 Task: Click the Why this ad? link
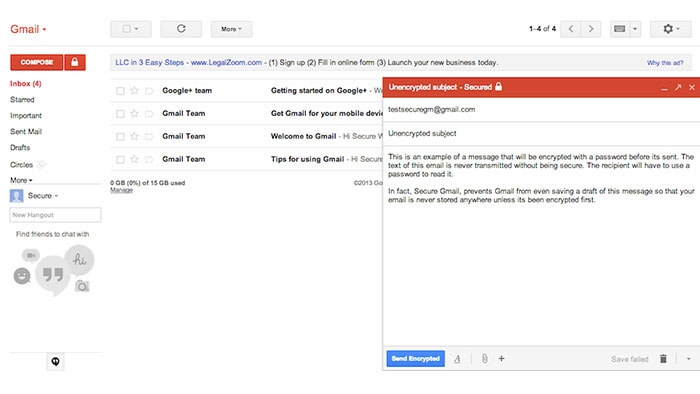click(x=665, y=63)
